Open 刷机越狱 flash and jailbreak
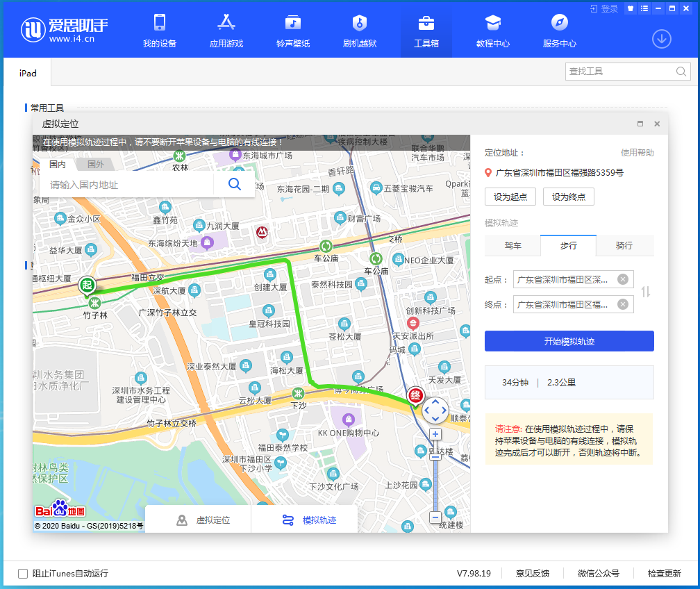The image size is (700, 589). 360,31
